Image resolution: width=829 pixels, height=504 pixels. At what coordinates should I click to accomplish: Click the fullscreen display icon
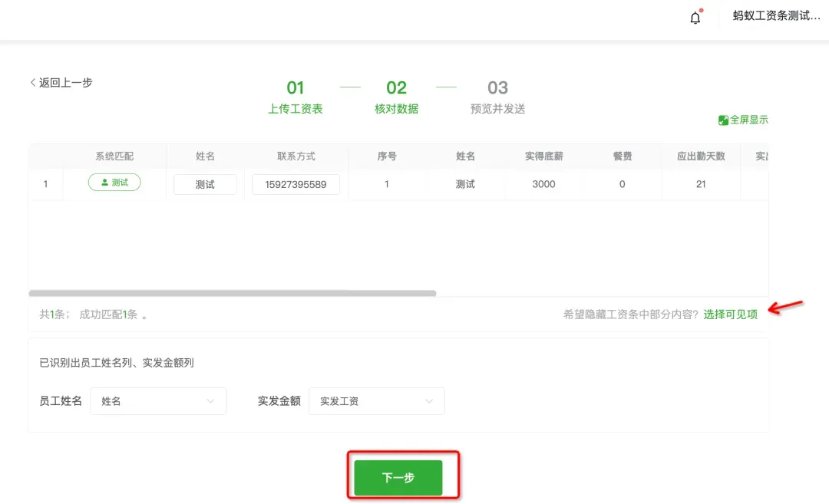pos(723,120)
